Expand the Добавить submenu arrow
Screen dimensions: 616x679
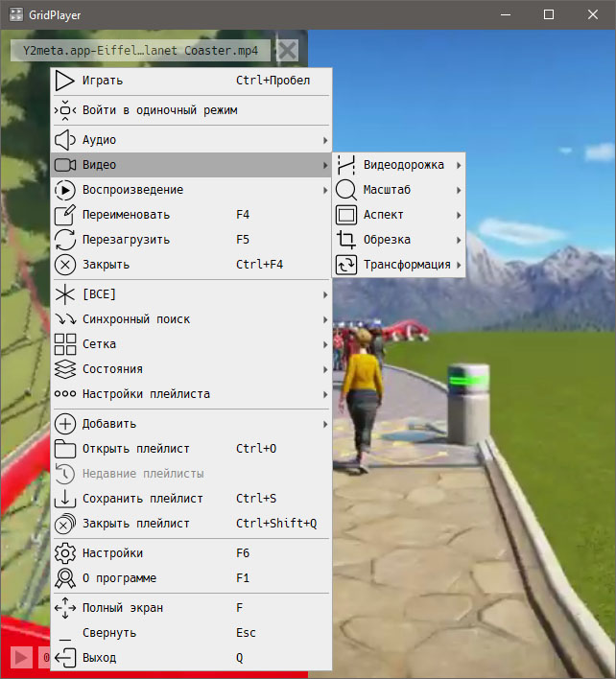(325, 424)
